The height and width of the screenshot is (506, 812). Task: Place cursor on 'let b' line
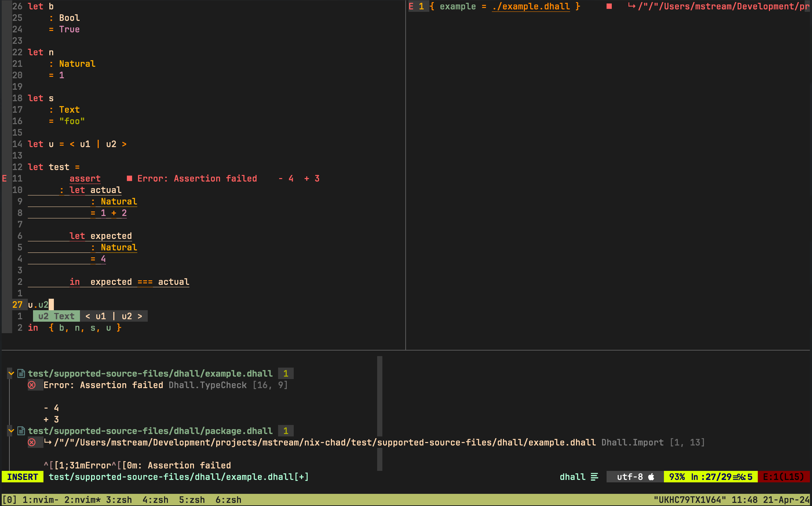41,6
